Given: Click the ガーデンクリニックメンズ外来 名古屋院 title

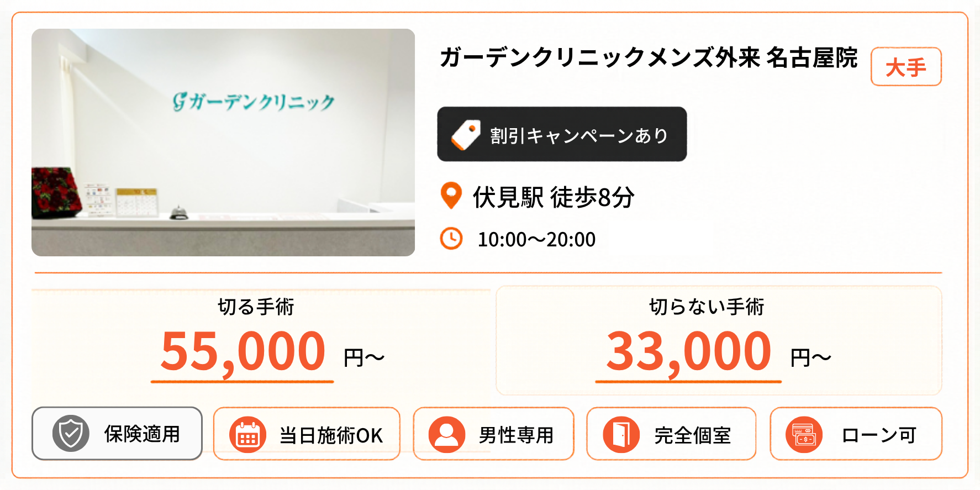Looking at the screenshot, I should 649,58.
